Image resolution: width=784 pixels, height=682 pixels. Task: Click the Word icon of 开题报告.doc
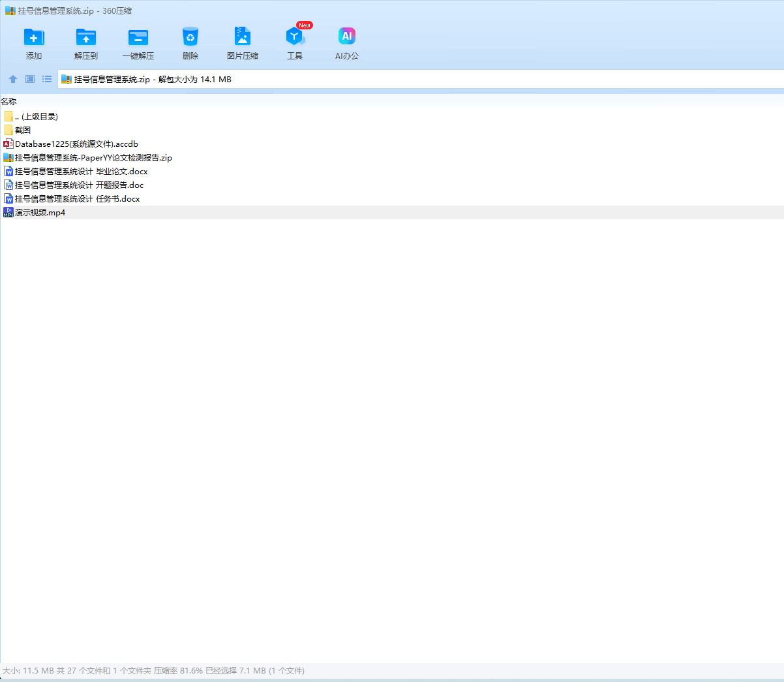coord(8,185)
